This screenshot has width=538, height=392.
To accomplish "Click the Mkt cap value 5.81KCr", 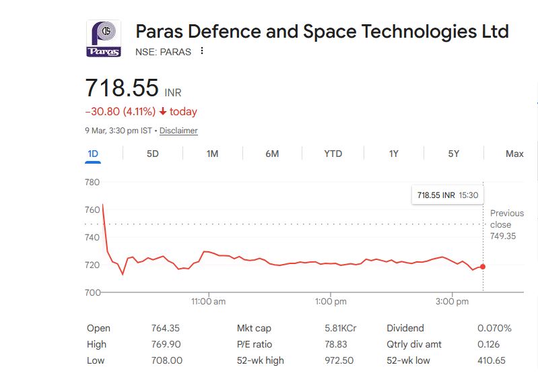I will tap(340, 328).
